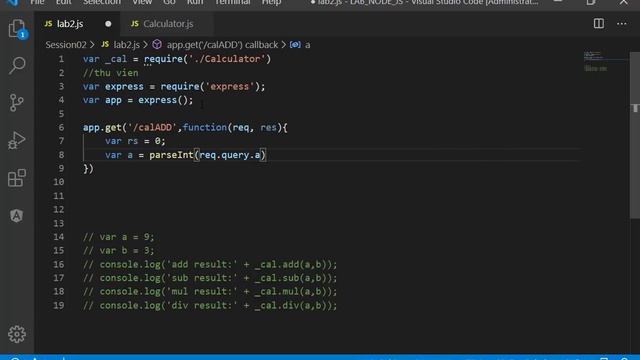Viewport: 640px width, 360px height.
Task: Click the JS file icon in breadcrumb
Action: point(105,44)
